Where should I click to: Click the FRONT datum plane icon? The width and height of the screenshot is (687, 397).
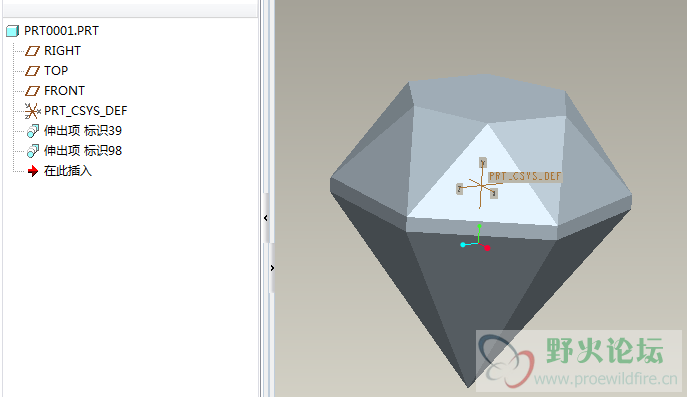(32, 91)
